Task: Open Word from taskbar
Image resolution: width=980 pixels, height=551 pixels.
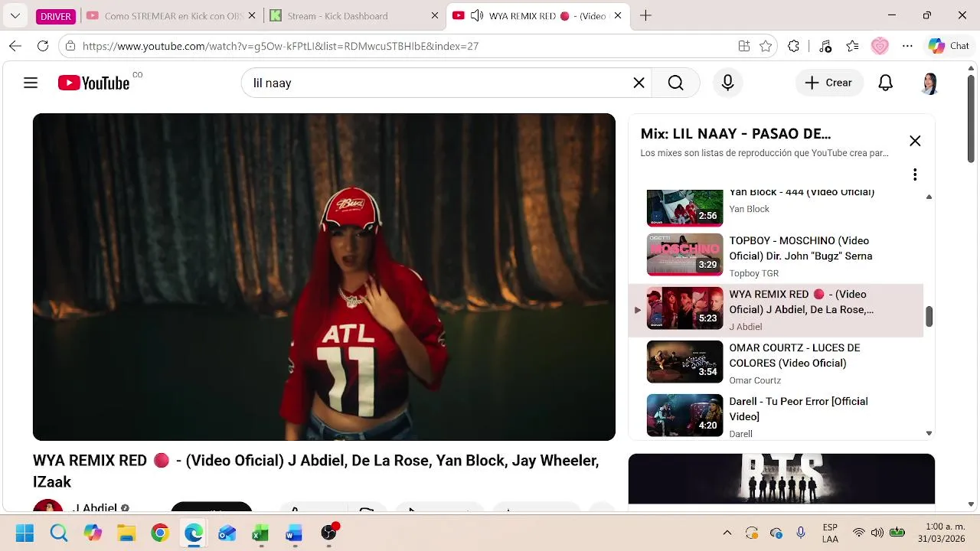Action: 294,533
